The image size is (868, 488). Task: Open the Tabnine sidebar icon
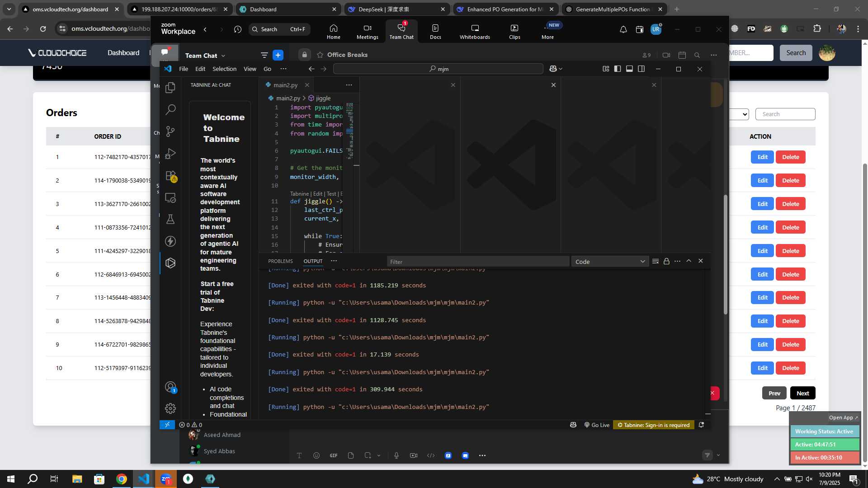pos(170,263)
